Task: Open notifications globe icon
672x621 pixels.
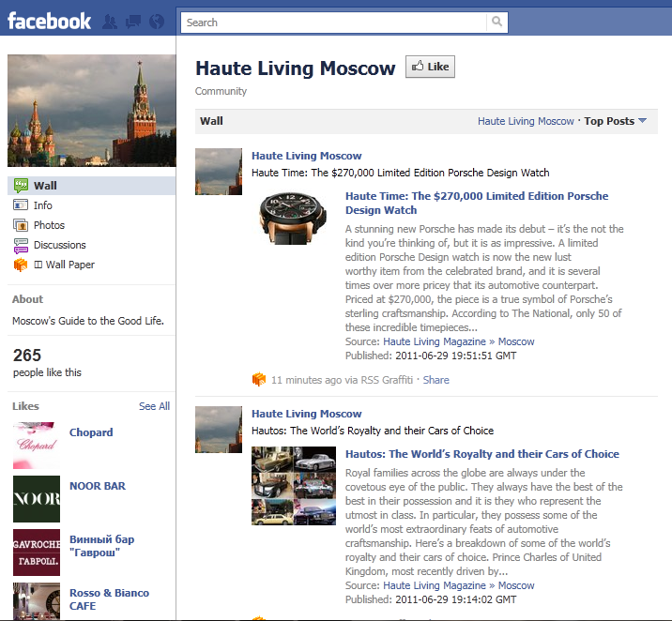Action: point(156,22)
